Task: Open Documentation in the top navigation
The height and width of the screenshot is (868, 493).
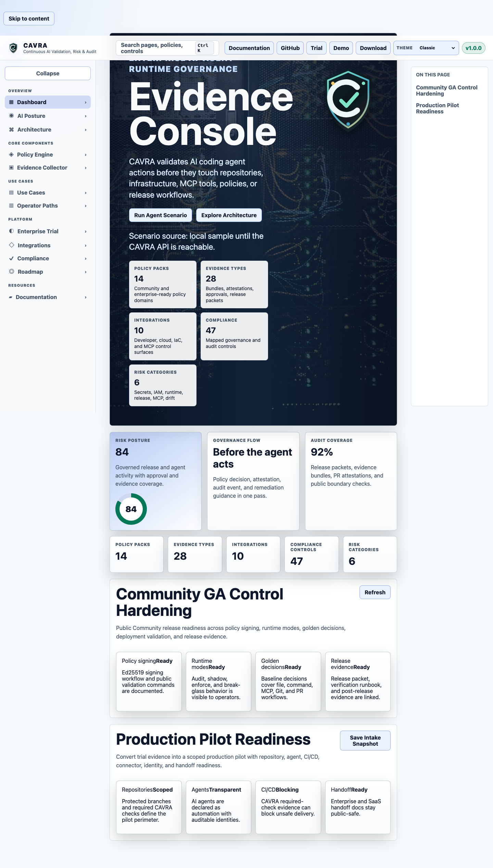Action: pyautogui.click(x=249, y=48)
